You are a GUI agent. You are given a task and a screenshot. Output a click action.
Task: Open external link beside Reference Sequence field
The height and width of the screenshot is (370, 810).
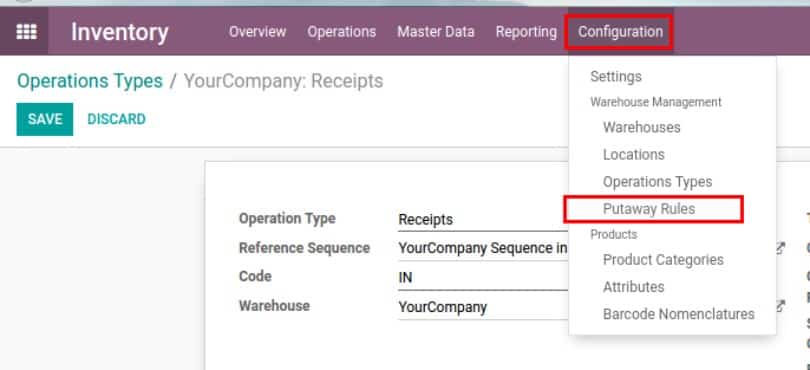pyautogui.click(x=781, y=248)
